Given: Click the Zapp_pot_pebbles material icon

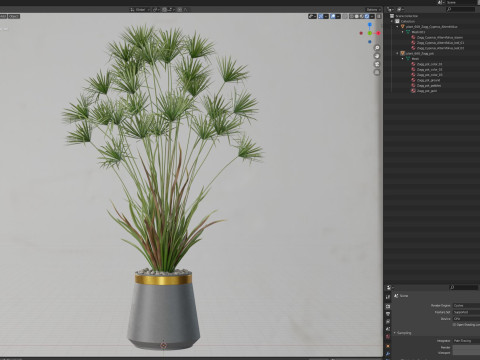Looking at the screenshot, I should point(413,86).
